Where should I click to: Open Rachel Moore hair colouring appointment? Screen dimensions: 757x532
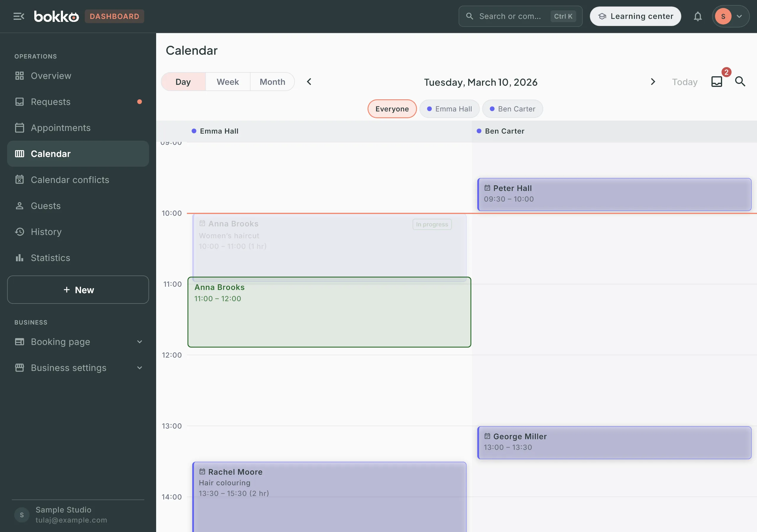[329, 497]
